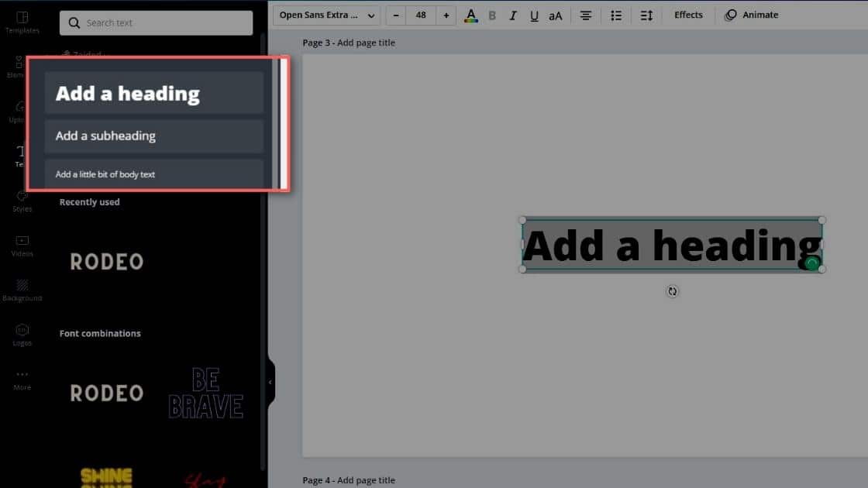Screen dimensions: 868x488
Task: Add a heading text box
Action: pyautogui.click(x=154, y=93)
